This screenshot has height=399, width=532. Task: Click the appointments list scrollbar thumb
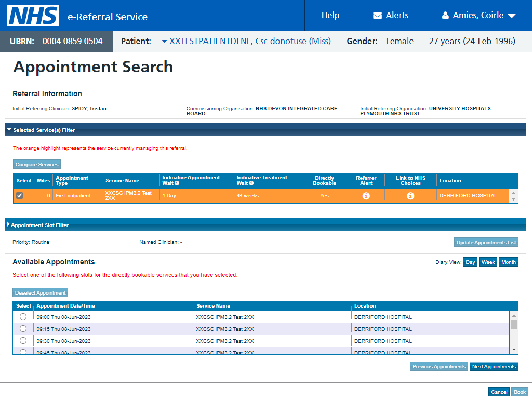click(514, 324)
